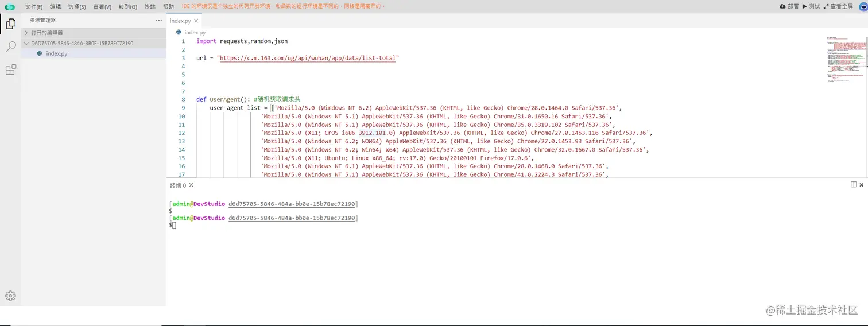This screenshot has height=326, width=868.
Task: Click the CrOS i686 user agent string line
Action: [456, 133]
